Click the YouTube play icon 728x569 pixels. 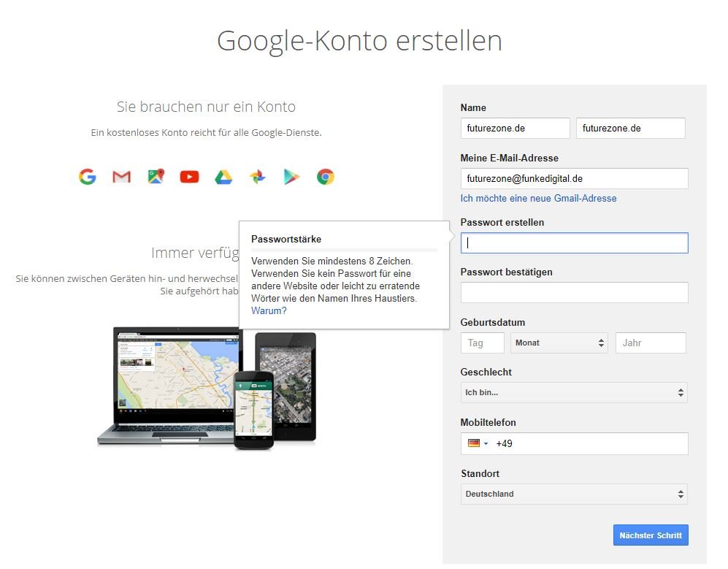pyautogui.click(x=189, y=177)
